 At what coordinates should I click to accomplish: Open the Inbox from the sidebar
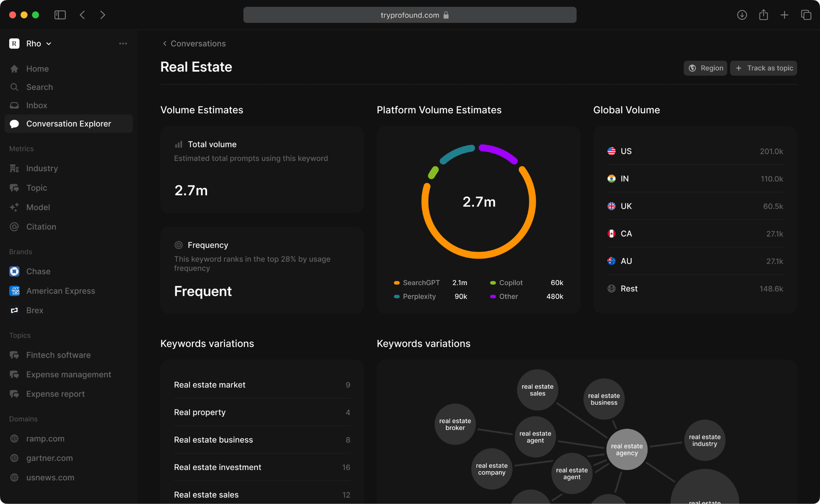click(37, 105)
